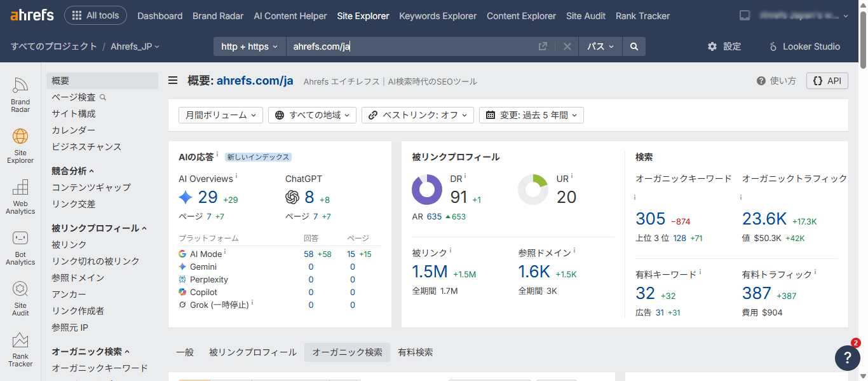The width and height of the screenshot is (868, 381).
Task: Open コンテンツギャップ in sidebar
Action: (x=92, y=188)
